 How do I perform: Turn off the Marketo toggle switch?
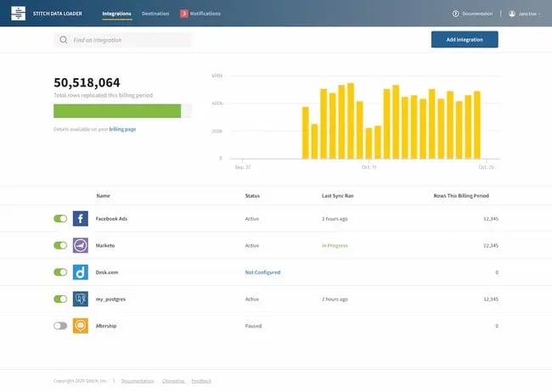coord(60,245)
